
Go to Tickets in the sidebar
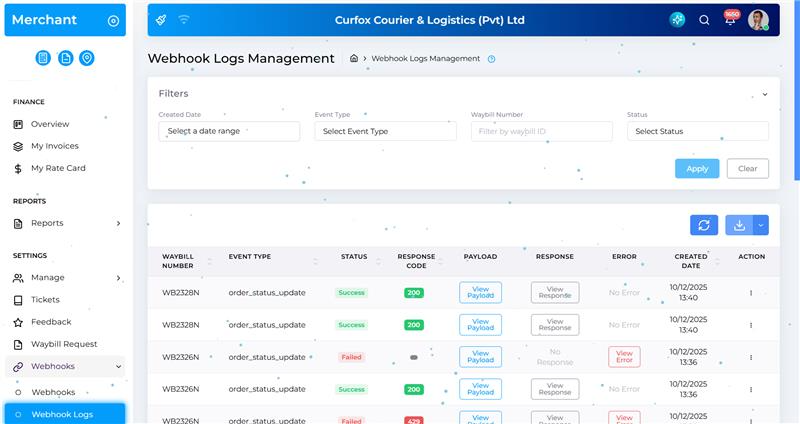click(45, 300)
